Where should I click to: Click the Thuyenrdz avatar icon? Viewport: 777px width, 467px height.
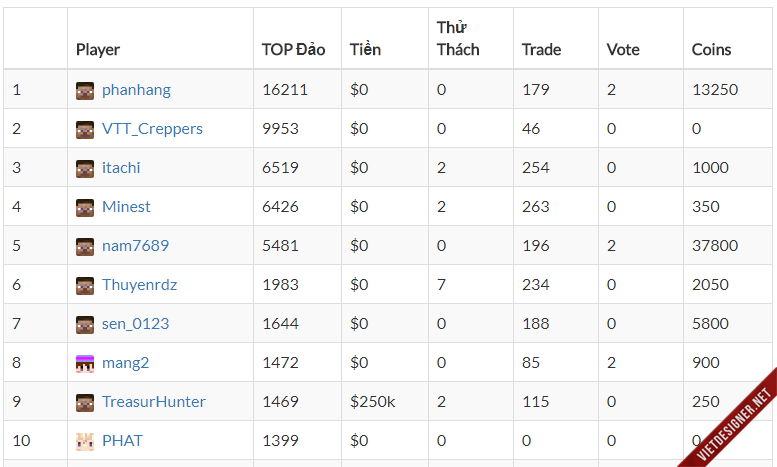85,285
